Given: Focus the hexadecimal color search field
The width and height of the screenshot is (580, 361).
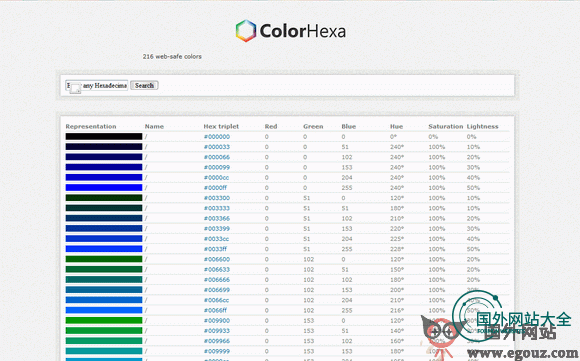Looking at the screenshot, I should (x=97, y=85).
